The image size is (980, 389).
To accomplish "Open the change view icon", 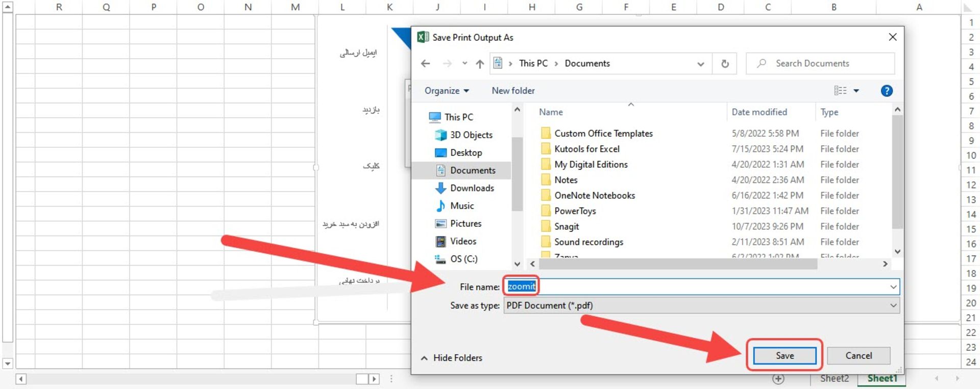I will (x=840, y=91).
